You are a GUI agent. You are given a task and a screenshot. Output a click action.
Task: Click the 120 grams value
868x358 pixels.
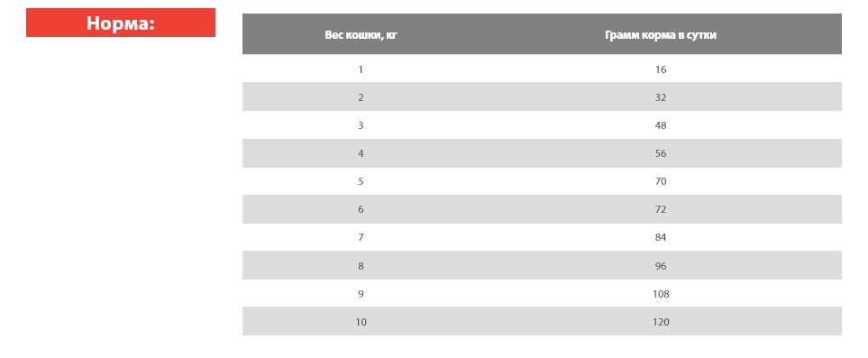(x=661, y=322)
